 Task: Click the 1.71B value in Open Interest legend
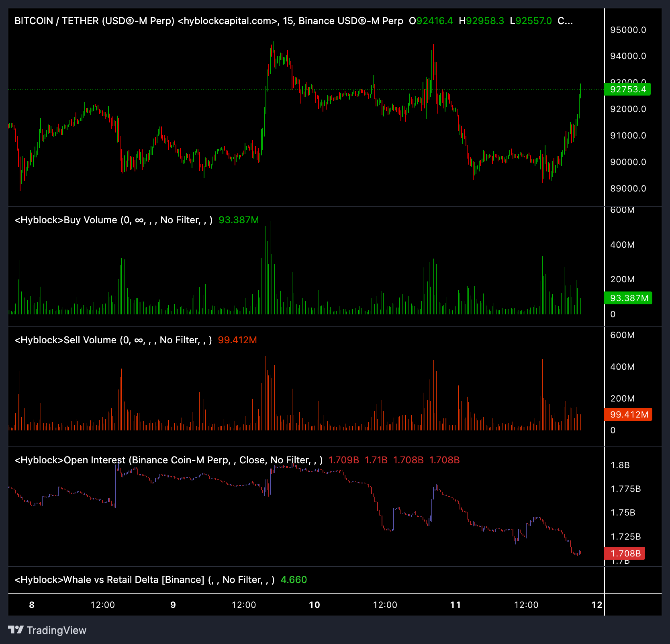pos(376,460)
